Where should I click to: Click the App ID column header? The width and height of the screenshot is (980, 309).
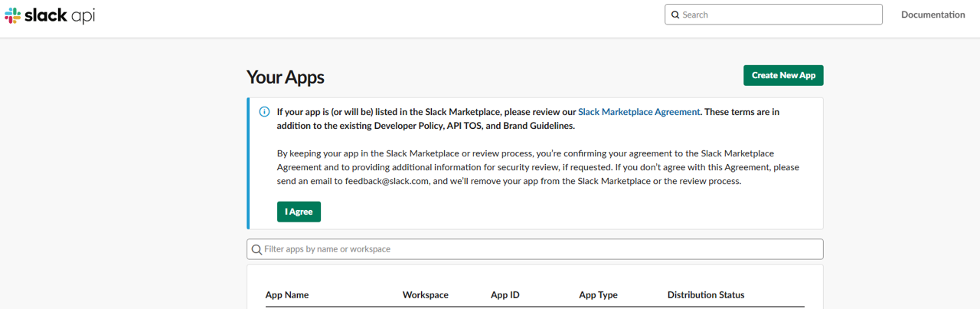pos(505,295)
